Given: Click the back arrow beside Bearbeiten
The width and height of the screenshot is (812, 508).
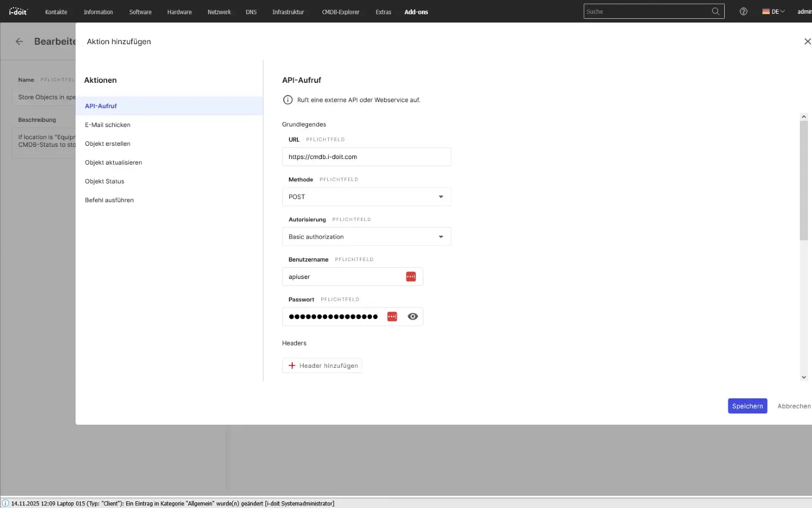Looking at the screenshot, I should pyautogui.click(x=19, y=41).
